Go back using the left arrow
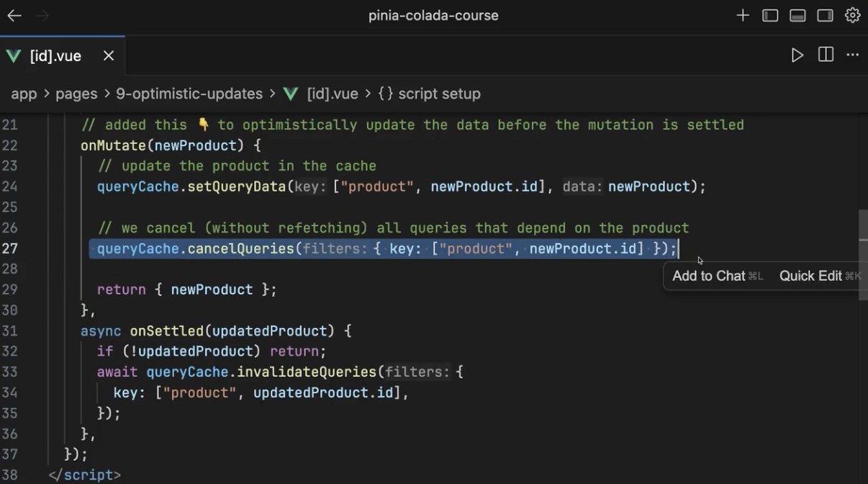This screenshot has height=484, width=868. (x=14, y=16)
